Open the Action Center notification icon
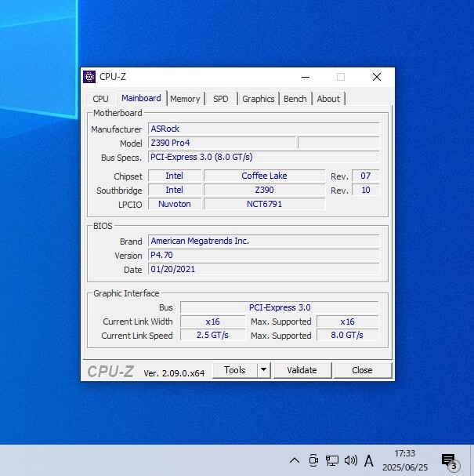 click(x=450, y=461)
